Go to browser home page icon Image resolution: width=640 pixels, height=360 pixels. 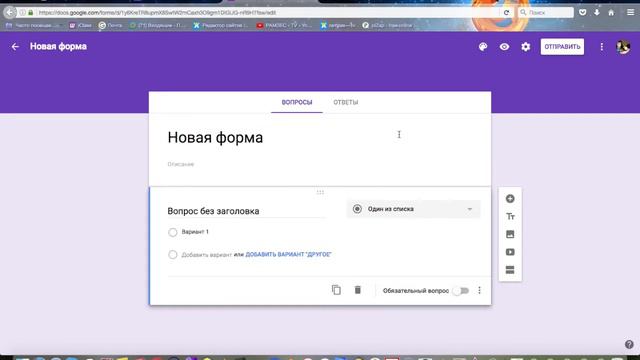point(611,13)
